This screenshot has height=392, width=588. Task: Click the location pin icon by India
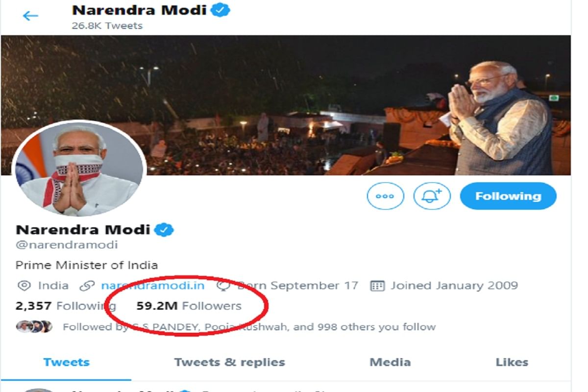click(x=23, y=286)
